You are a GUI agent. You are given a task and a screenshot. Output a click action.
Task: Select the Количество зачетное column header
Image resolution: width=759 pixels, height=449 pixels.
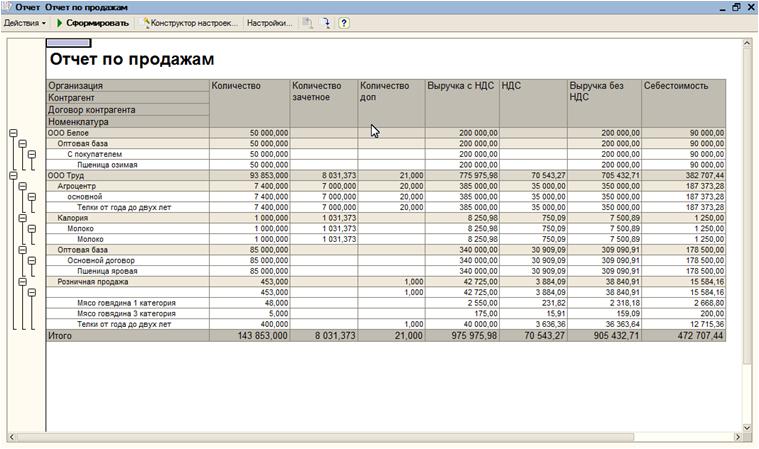(x=324, y=104)
